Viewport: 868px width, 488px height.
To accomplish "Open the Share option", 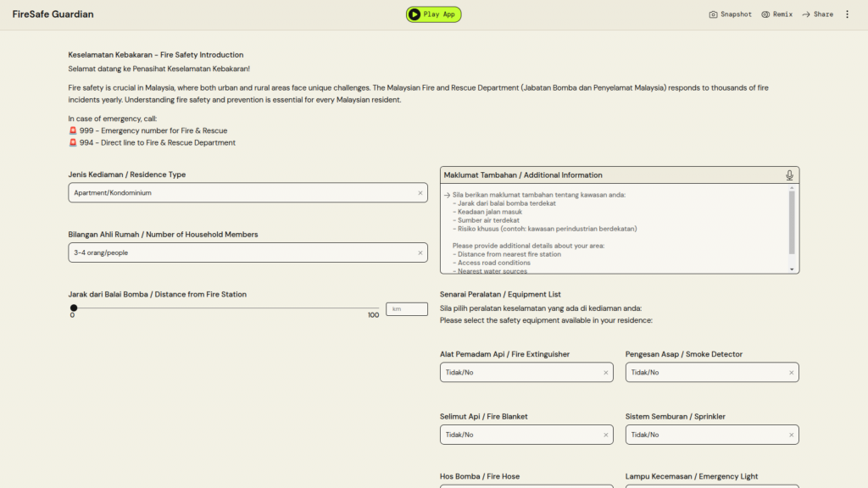I will click(818, 14).
